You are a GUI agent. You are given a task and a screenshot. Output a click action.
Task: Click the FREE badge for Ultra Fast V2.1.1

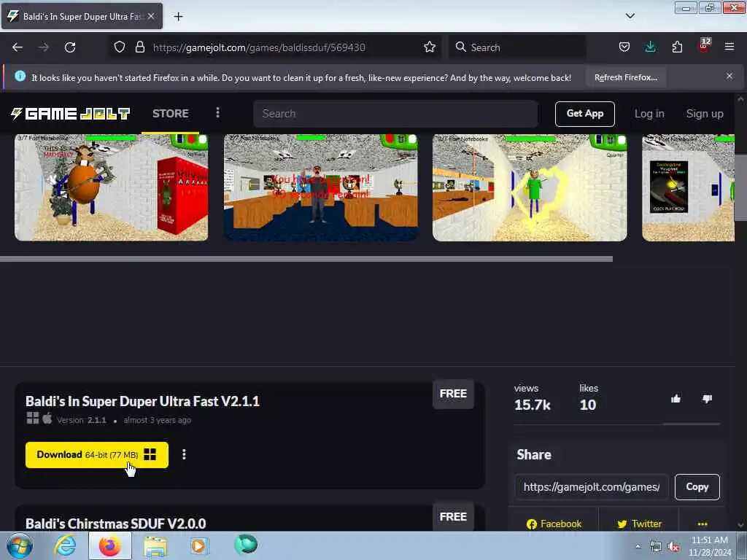point(453,394)
